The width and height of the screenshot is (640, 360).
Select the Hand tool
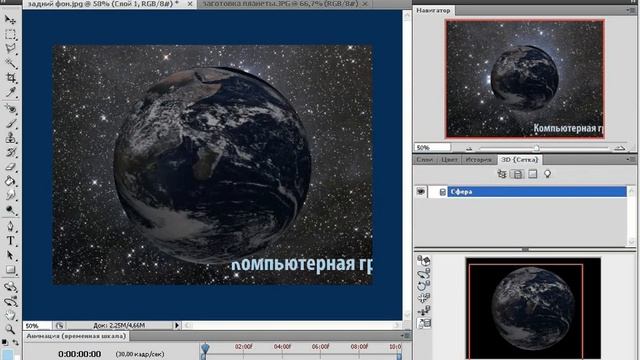click(10, 315)
